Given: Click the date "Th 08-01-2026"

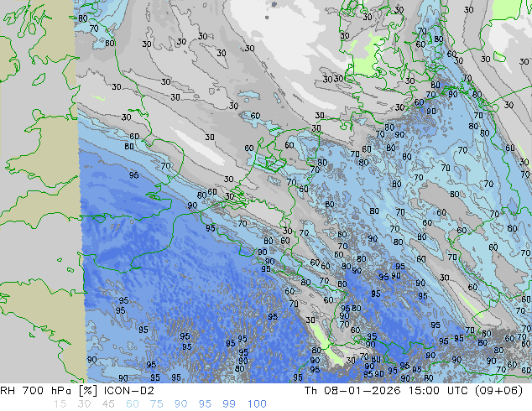Looking at the screenshot, I should pos(352,391).
